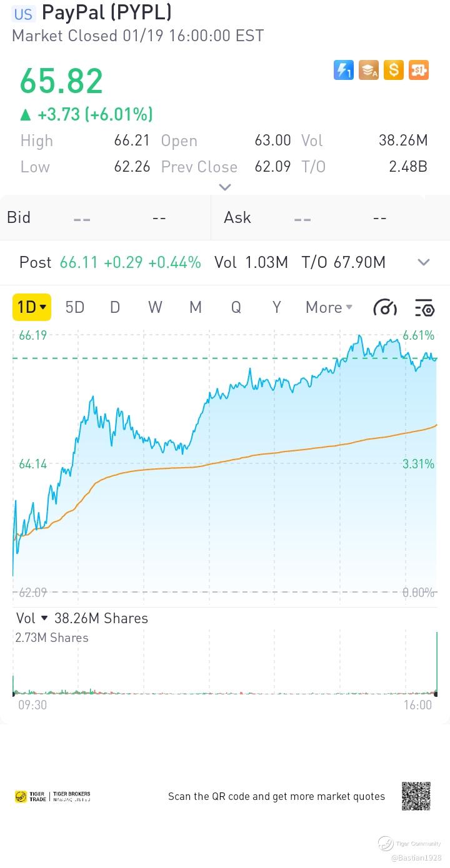Select the quarterly Q chart tab
The height and width of the screenshot is (868, 450).
pyautogui.click(x=236, y=307)
